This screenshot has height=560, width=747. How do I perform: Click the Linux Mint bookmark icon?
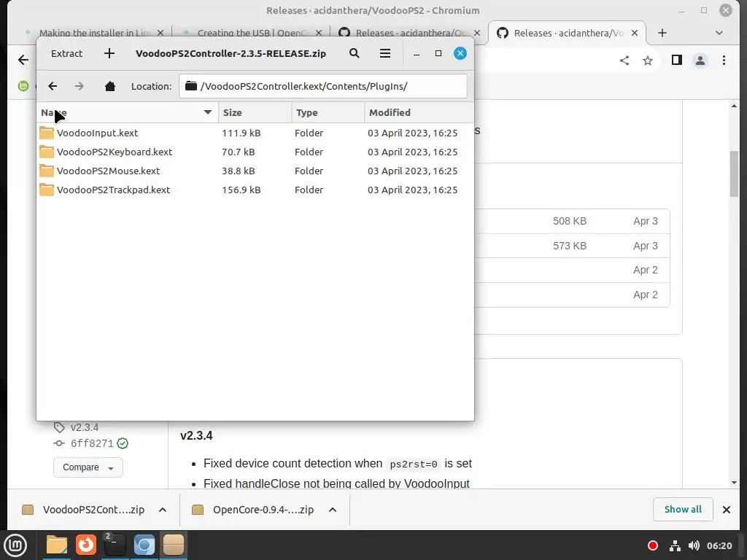click(23, 86)
